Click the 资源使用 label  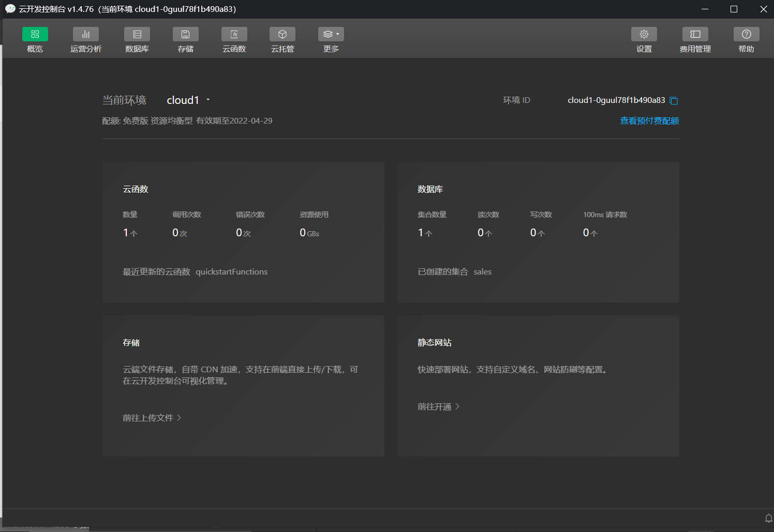coord(314,215)
